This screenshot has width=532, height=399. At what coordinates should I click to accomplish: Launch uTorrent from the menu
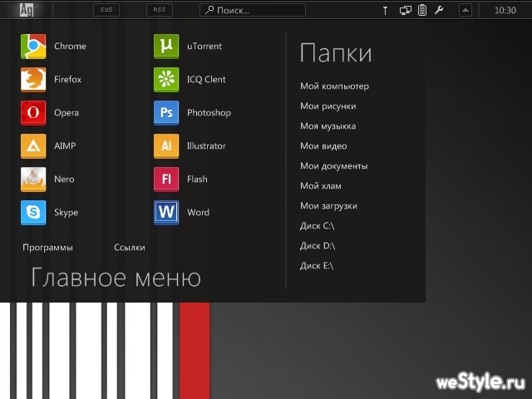[x=166, y=47]
